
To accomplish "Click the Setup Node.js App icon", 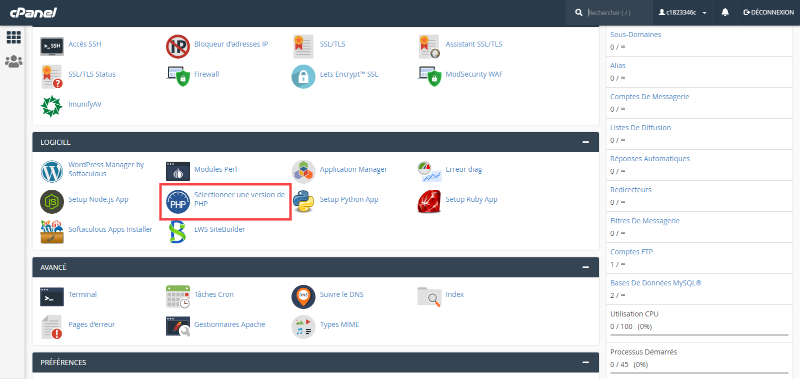I will point(52,201).
